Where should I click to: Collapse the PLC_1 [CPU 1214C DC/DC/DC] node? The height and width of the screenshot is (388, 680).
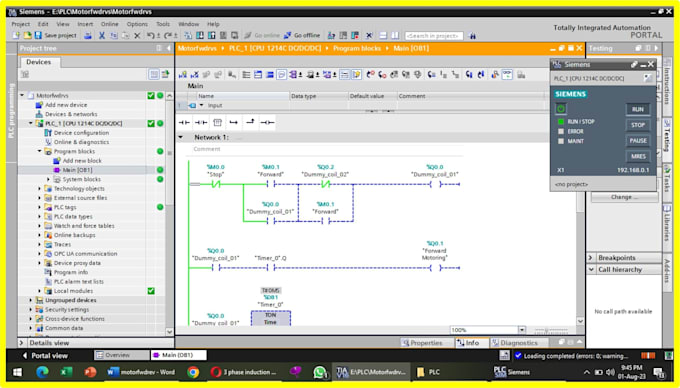31,124
